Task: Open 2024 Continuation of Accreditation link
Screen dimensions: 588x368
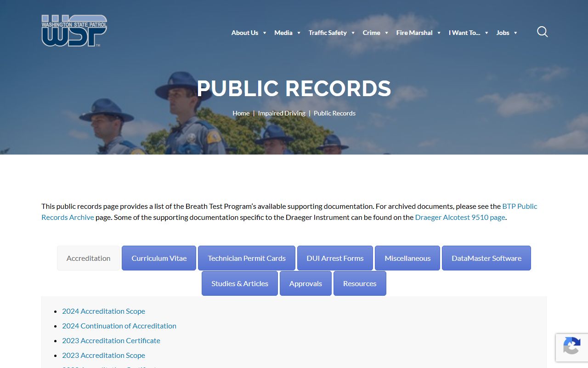Action: click(119, 326)
